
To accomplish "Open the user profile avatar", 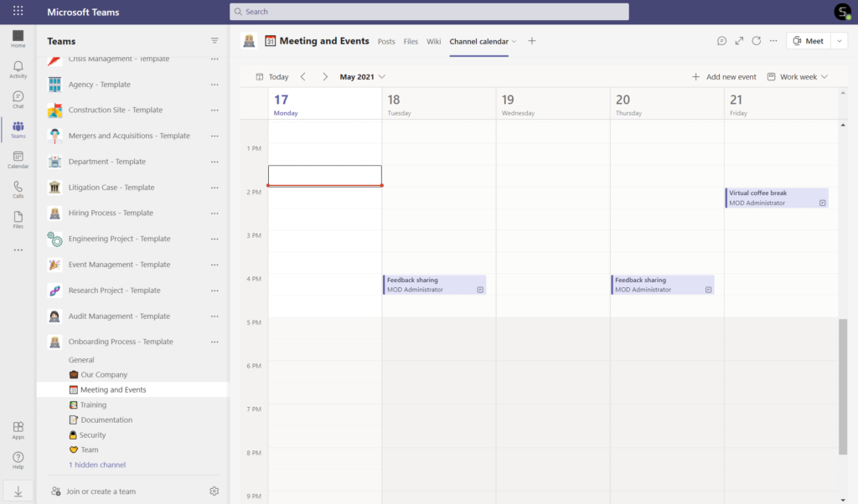I will pyautogui.click(x=842, y=12).
